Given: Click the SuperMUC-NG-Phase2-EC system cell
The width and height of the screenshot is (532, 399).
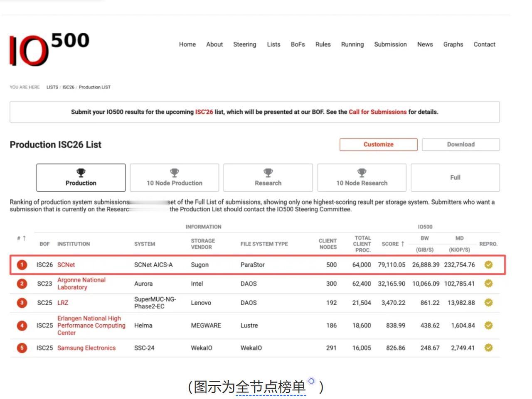Looking at the screenshot, I should pos(155,303).
